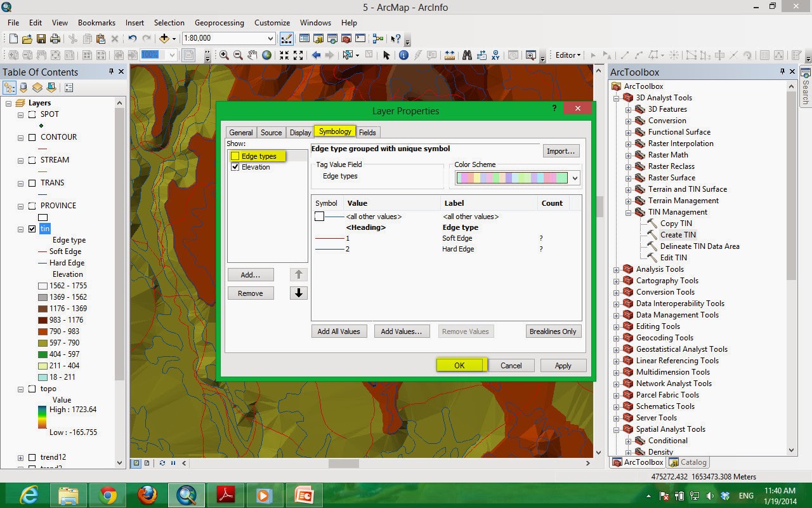Select the Pan hand tool
The height and width of the screenshot is (508, 812).
tap(252, 55)
